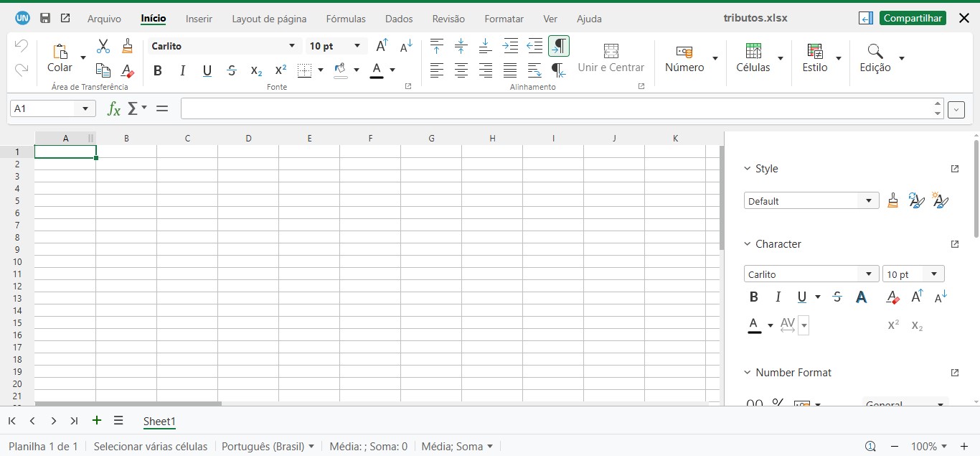
Task: Open the Fórmulas menu
Action: coord(346,19)
